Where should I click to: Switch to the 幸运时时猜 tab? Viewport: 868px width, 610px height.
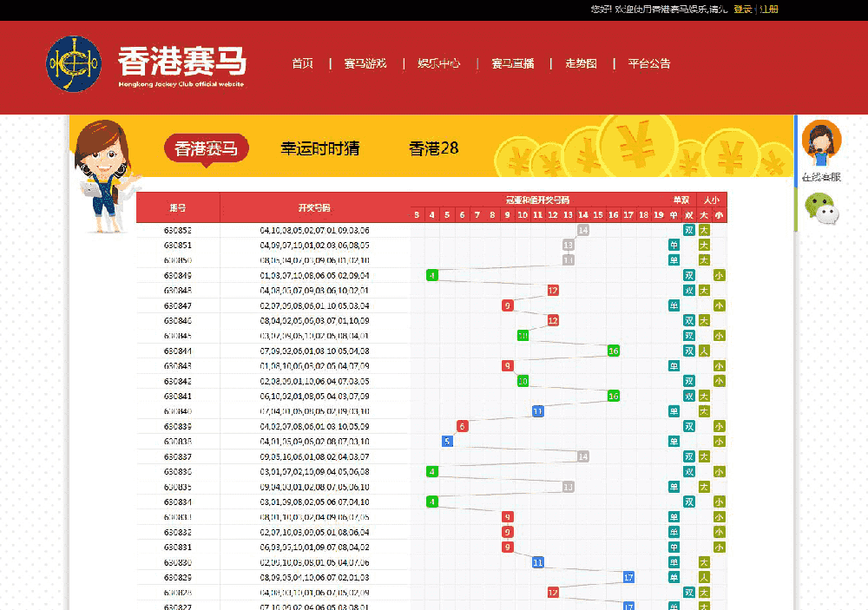coord(319,148)
